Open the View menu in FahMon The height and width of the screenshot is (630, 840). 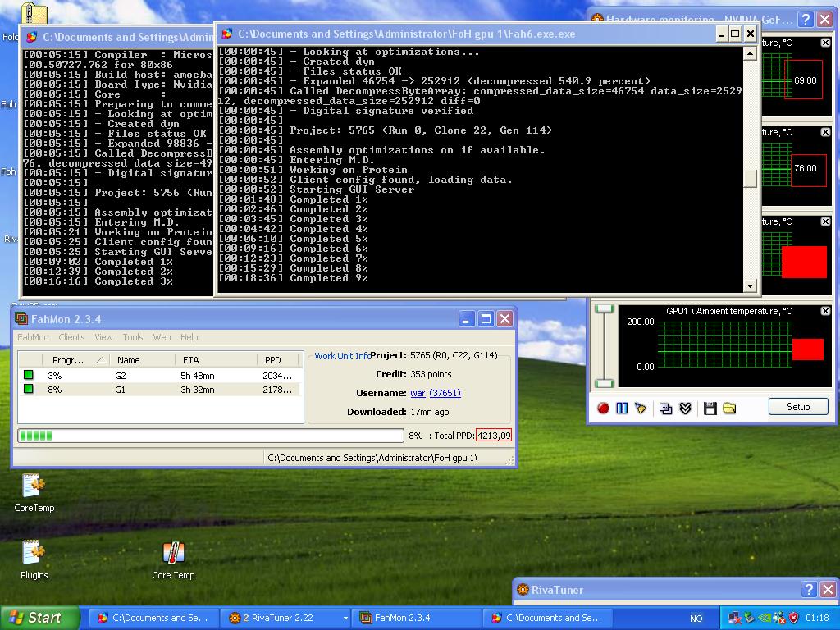click(103, 337)
